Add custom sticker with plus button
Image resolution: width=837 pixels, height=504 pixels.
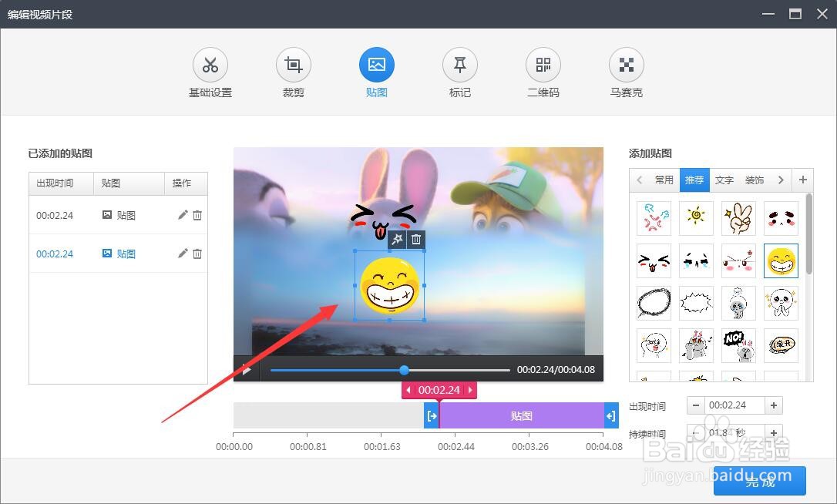tap(803, 180)
